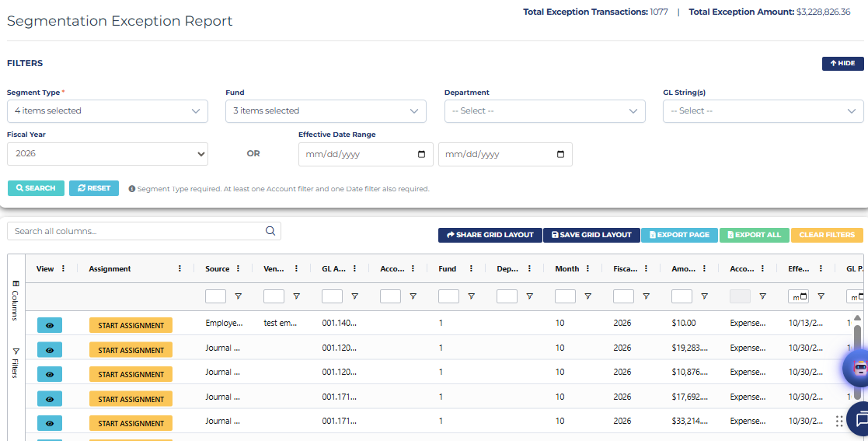Expand the Segment Type dropdown
Image resolution: width=868 pixels, height=441 pixels.
[x=107, y=110]
